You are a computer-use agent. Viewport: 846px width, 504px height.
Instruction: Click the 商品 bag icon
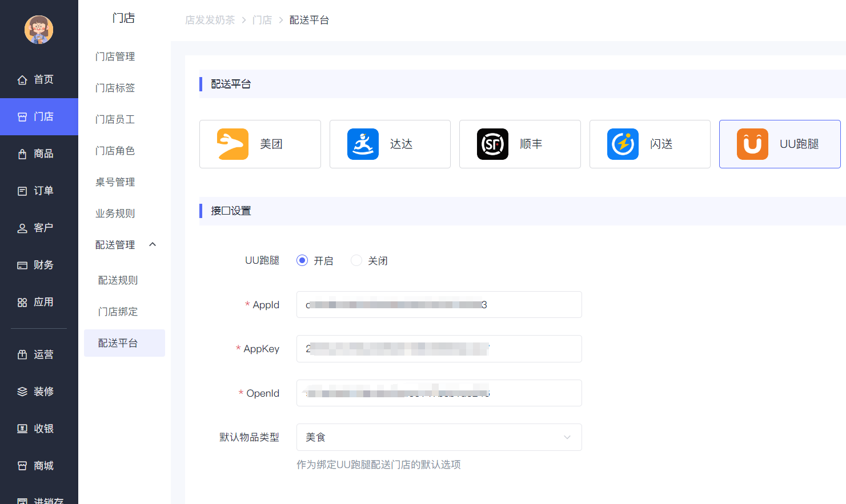click(22, 154)
